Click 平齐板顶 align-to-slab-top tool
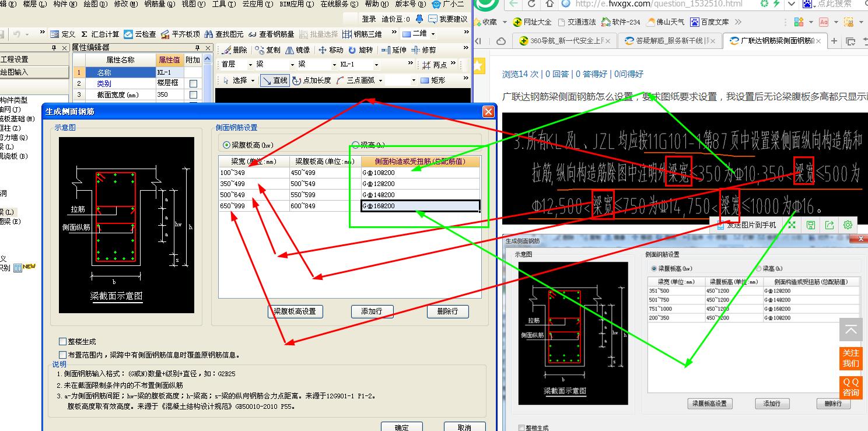 pos(180,34)
